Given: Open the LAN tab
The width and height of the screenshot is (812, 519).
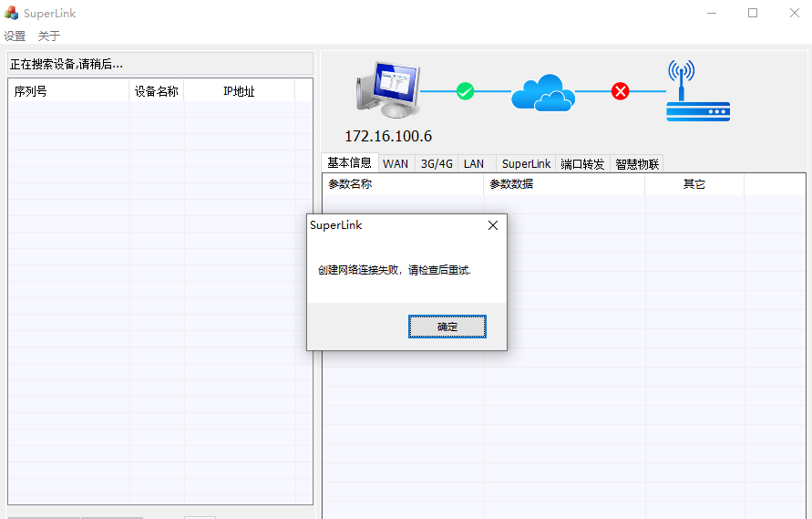Looking at the screenshot, I should [474, 164].
